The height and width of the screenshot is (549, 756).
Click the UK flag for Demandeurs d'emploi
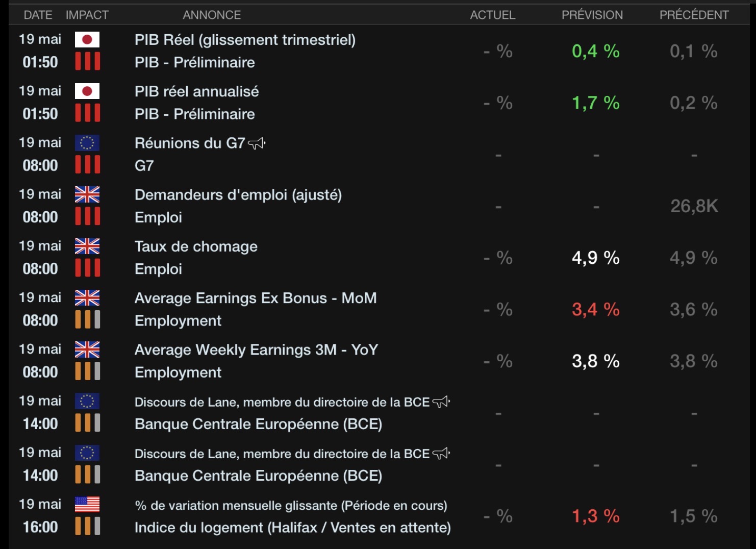point(87,194)
